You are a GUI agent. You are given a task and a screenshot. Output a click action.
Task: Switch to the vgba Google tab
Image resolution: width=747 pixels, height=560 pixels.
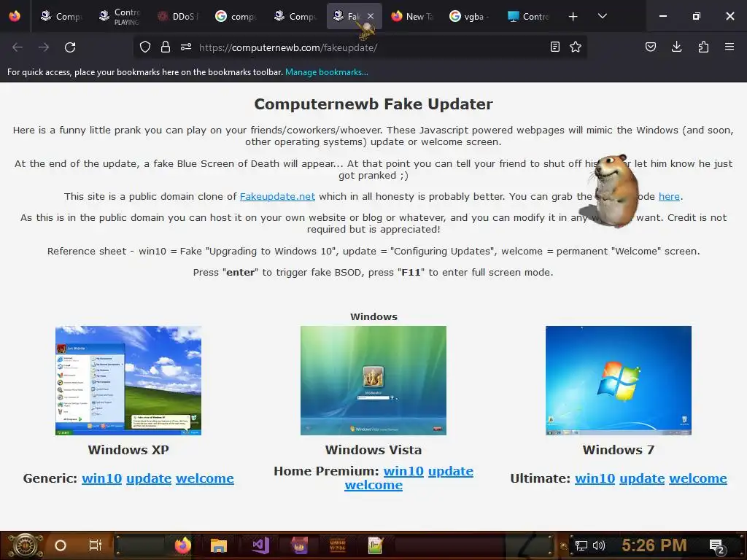click(x=470, y=16)
